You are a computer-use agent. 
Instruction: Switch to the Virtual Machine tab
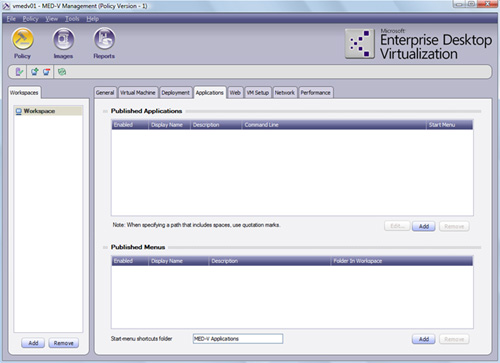point(138,93)
